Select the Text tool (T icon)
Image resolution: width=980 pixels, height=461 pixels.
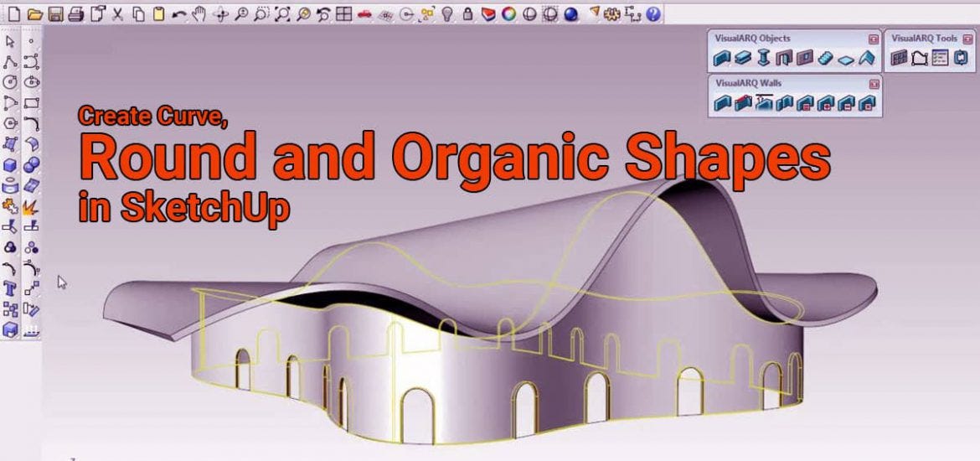pyautogui.click(x=10, y=288)
